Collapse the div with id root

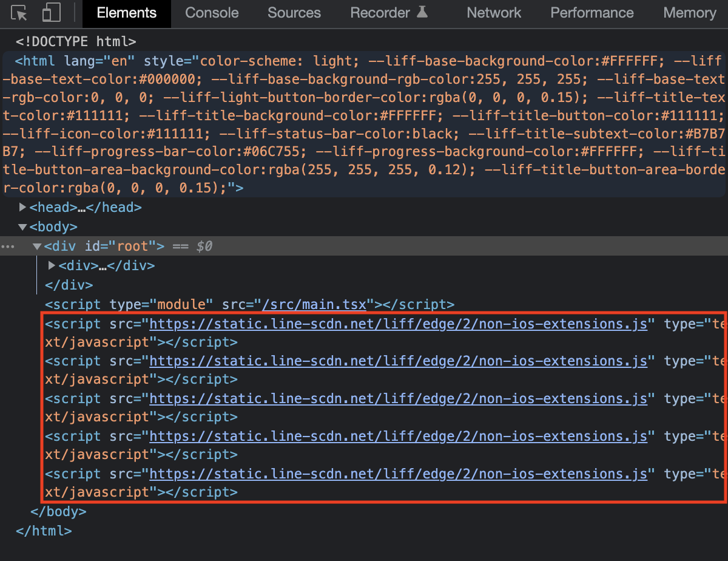click(x=37, y=246)
